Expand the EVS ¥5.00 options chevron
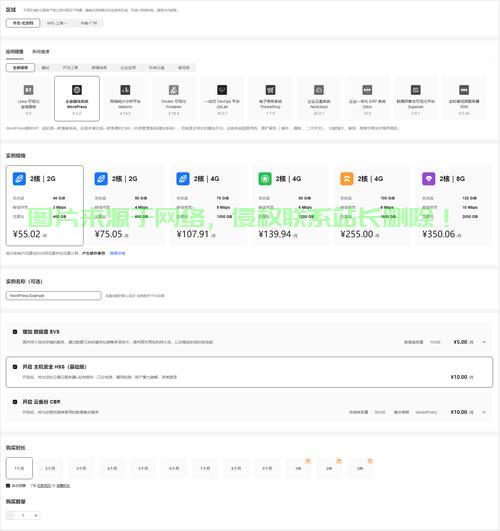 (484, 342)
